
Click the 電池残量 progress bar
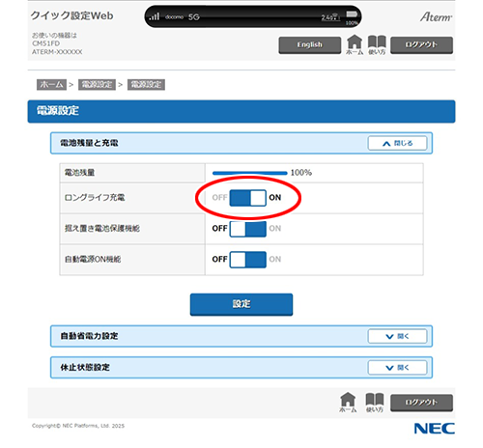click(250, 173)
